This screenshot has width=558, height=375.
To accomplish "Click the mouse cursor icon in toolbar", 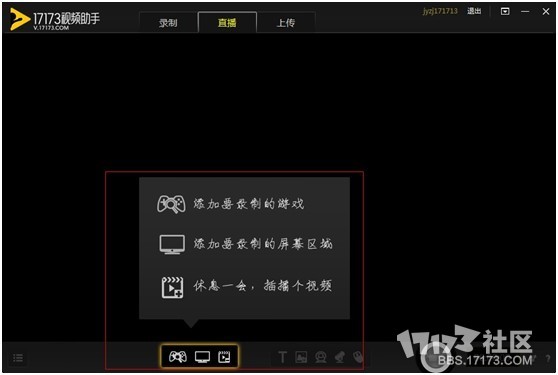I will (x=358, y=357).
